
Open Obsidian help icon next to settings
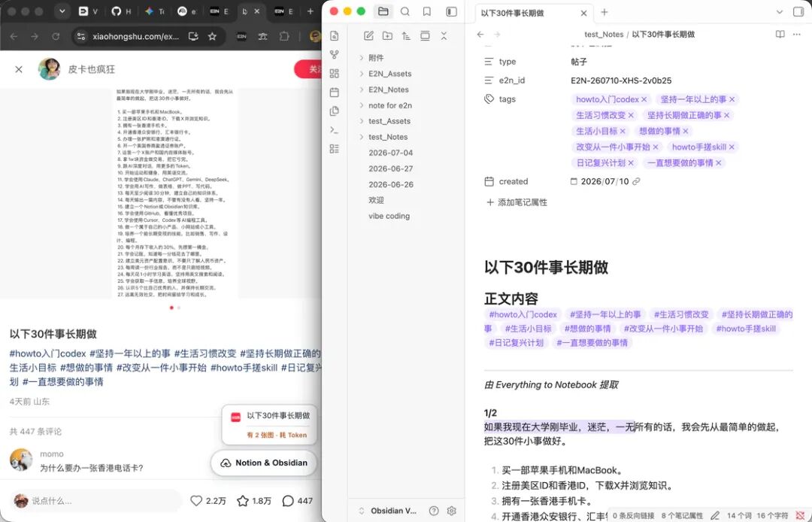(434, 511)
